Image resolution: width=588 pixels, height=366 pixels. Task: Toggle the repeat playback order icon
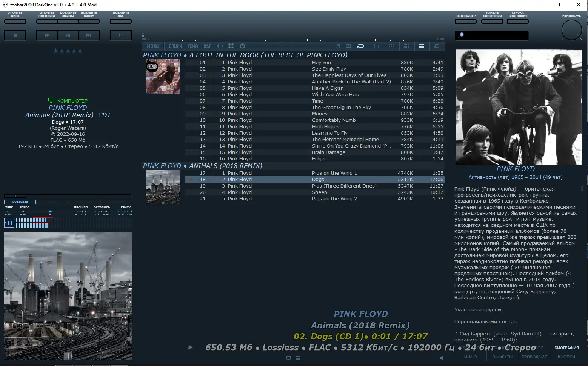tap(361, 46)
